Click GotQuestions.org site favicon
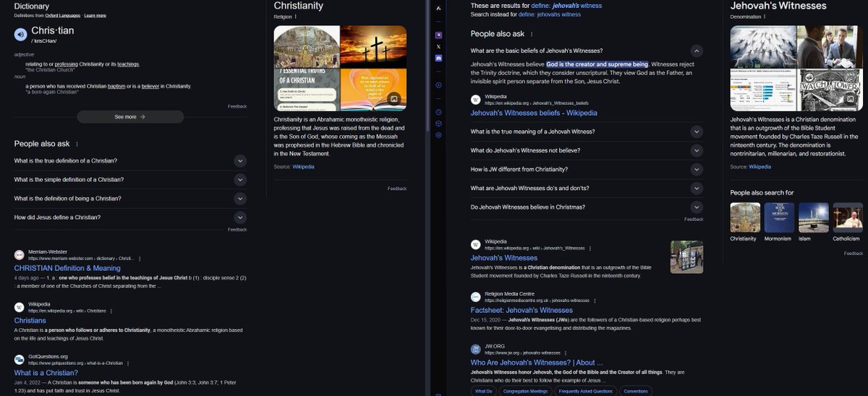Image resolution: width=868 pixels, height=396 pixels. 20,359
